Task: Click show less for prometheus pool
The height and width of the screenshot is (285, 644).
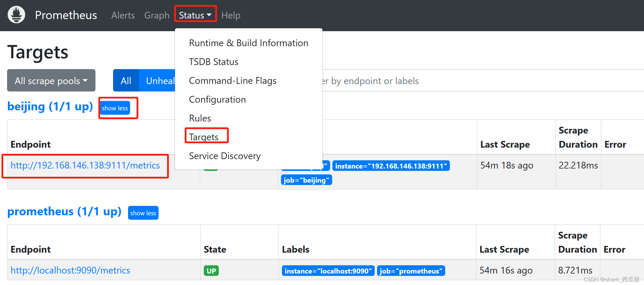Action: point(143,213)
